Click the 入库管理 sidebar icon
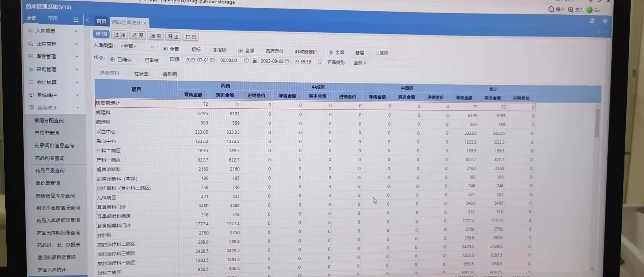644x277 pixels. coord(30,30)
